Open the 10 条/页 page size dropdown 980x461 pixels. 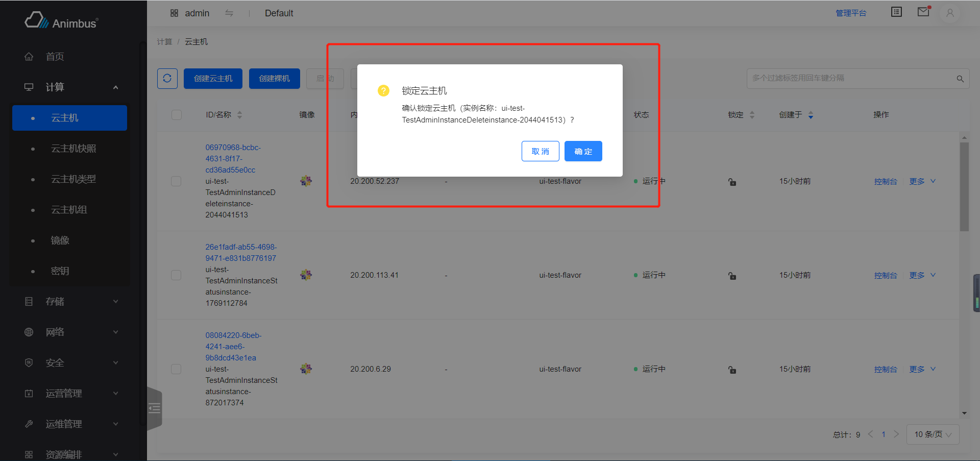(x=933, y=434)
